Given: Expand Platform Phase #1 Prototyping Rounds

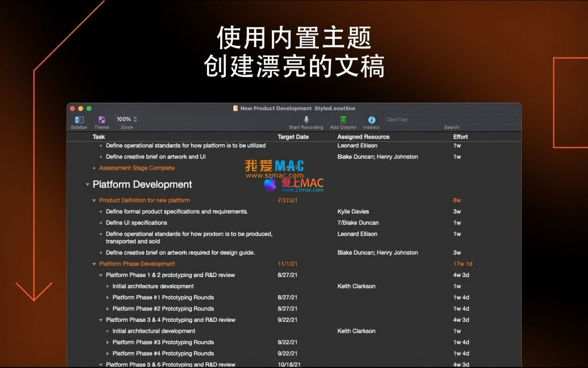Looking at the screenshot, I should [x=107, y=297].
